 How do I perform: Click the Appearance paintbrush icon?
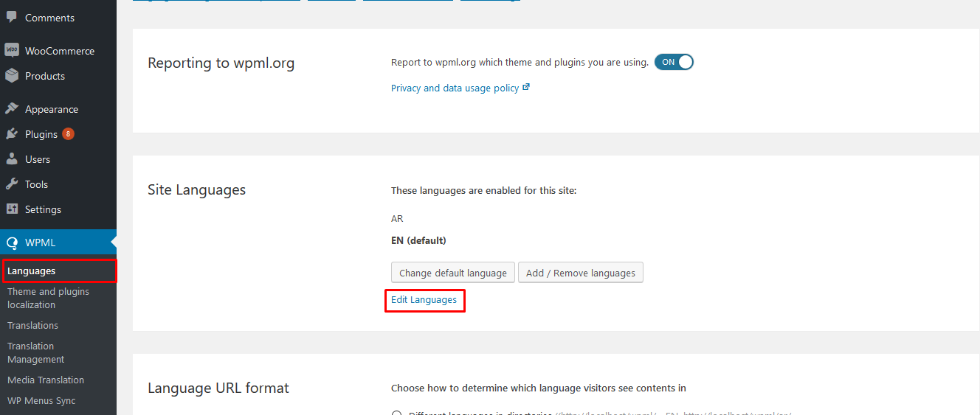tap(12, 109)
